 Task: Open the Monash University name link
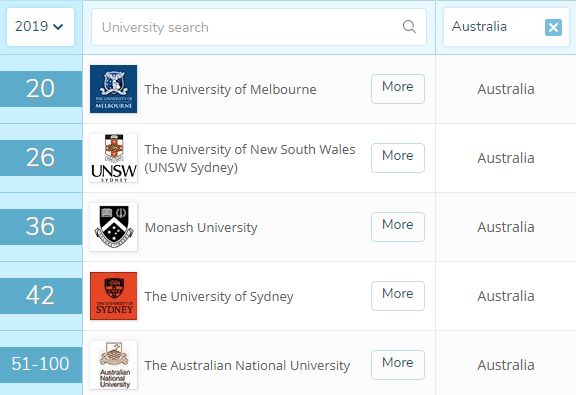pyautogui.click(x=201, y=227)
